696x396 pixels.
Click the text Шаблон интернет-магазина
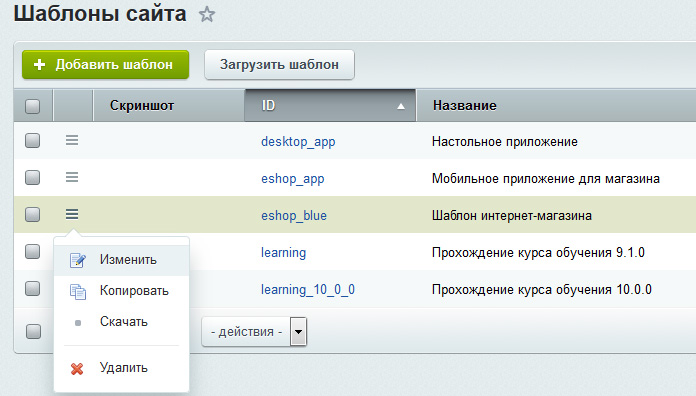pos(512,216)
